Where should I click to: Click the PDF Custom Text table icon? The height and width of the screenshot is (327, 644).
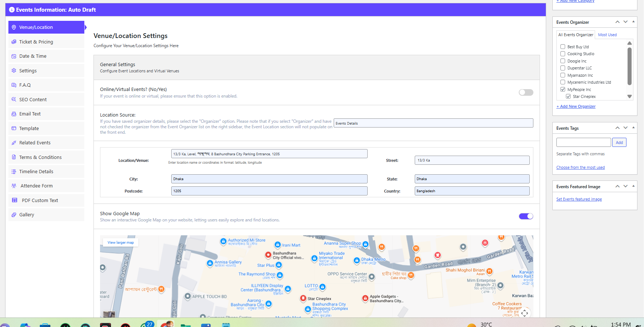point(15,200)
